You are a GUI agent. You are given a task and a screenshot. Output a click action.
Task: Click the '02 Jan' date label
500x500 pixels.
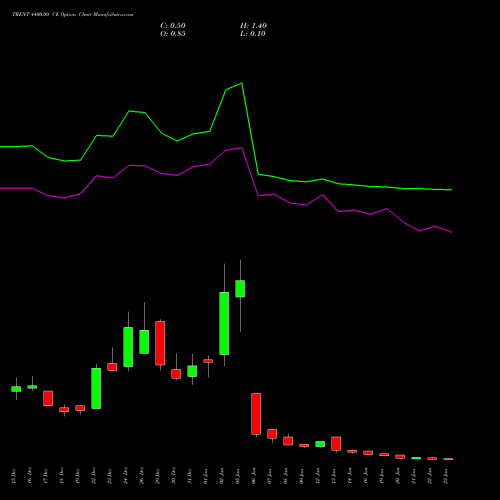pyautogui.click(x=221, y=476)
